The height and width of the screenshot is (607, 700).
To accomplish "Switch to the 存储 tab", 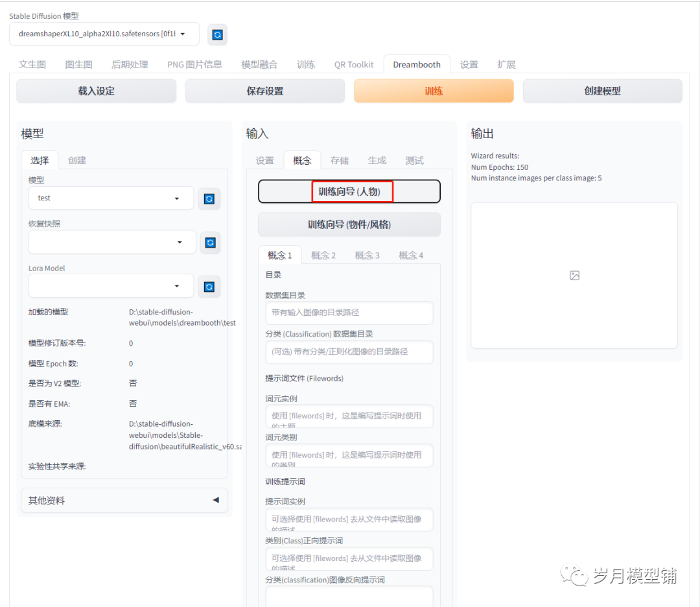I will pos(339,160).
